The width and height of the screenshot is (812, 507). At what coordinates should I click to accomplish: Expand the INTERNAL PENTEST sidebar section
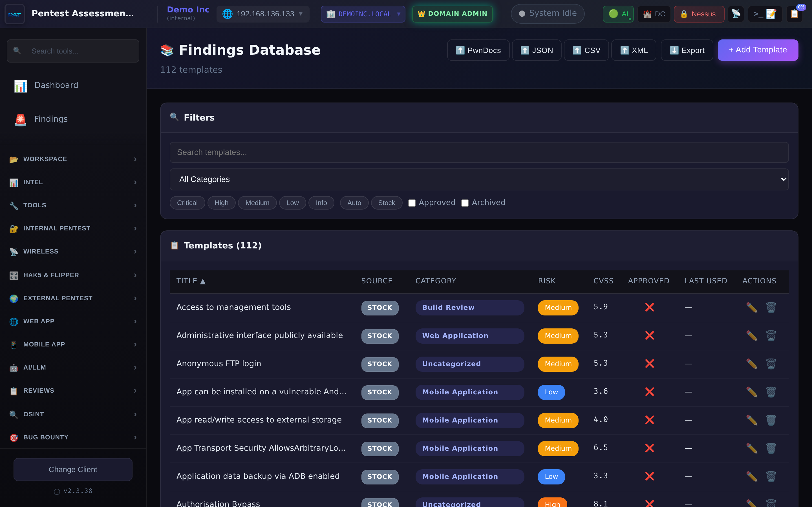pos(56,228)
